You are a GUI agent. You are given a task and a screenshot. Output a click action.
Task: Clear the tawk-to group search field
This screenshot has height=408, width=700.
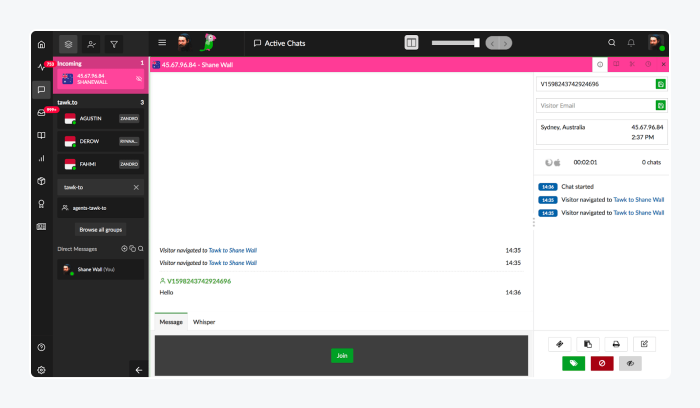point(136,187)
